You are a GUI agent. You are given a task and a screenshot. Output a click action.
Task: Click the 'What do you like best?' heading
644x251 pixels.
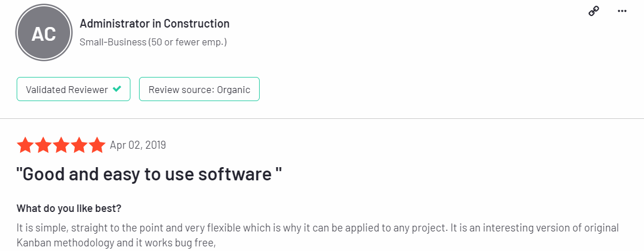coord(69,208)
